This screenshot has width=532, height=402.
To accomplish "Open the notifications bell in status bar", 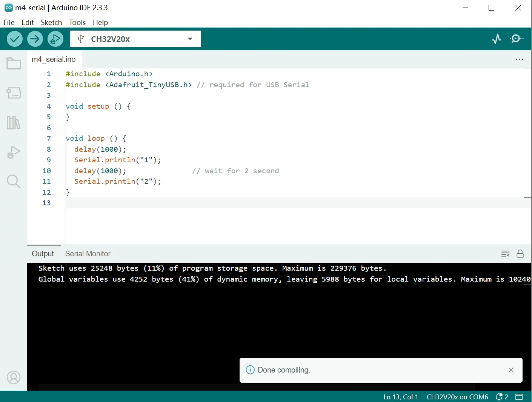I will (x=501, y=397).
